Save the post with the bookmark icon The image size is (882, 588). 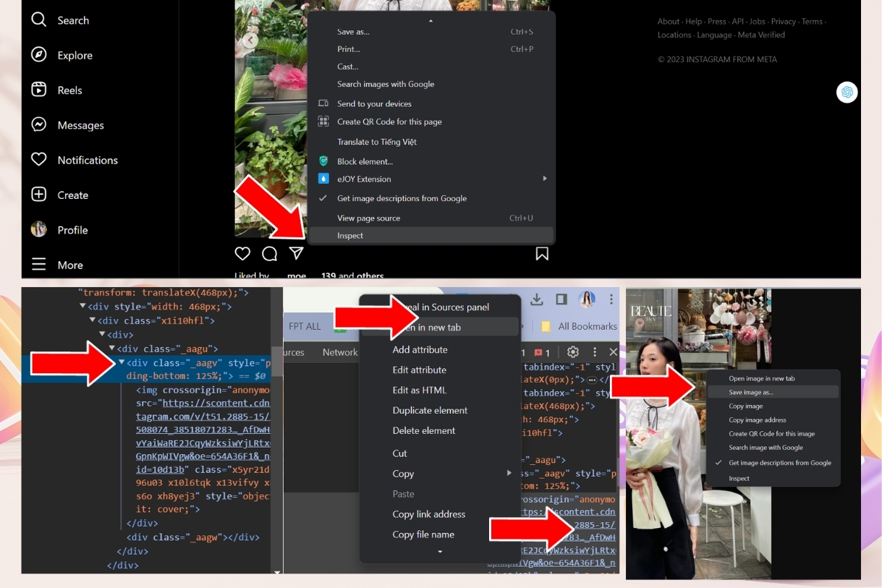pyautogui.click(x=542, y=254)
